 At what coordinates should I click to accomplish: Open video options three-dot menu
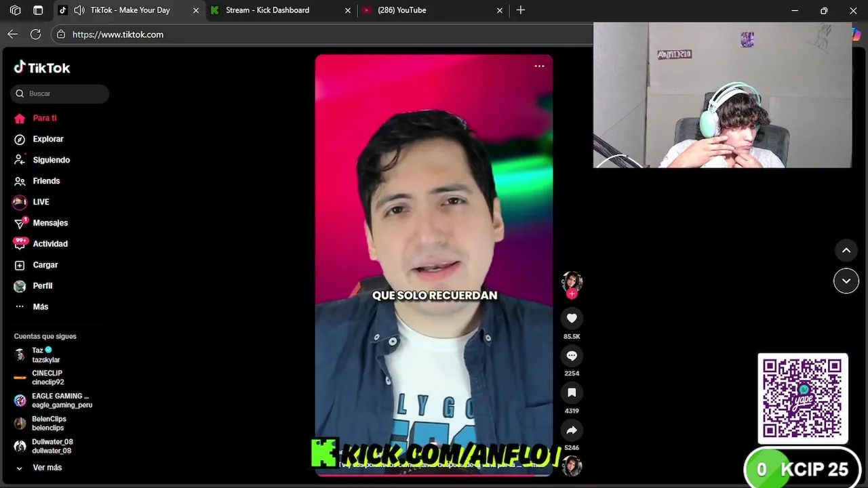(539, 66)
